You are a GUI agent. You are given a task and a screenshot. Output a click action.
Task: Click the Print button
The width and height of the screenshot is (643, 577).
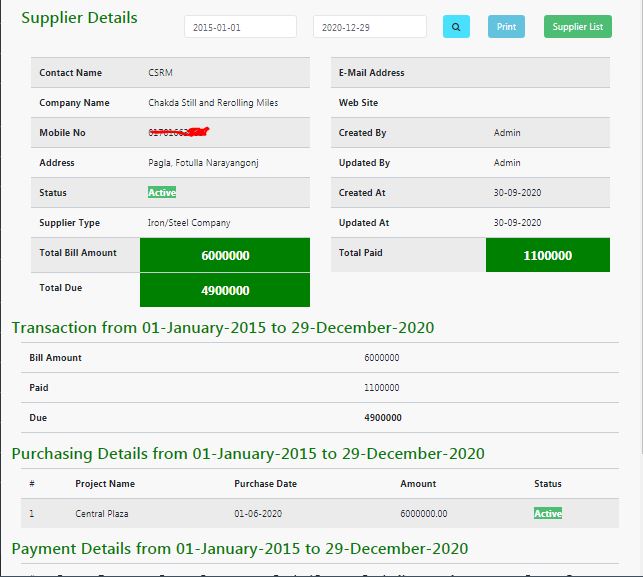pos(506,27)
